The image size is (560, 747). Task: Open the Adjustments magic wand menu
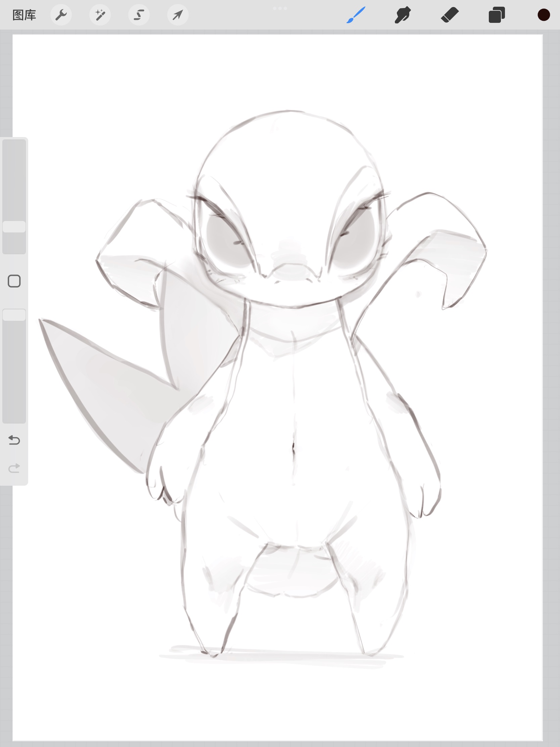pyautogui.click(x=100, y=15)
